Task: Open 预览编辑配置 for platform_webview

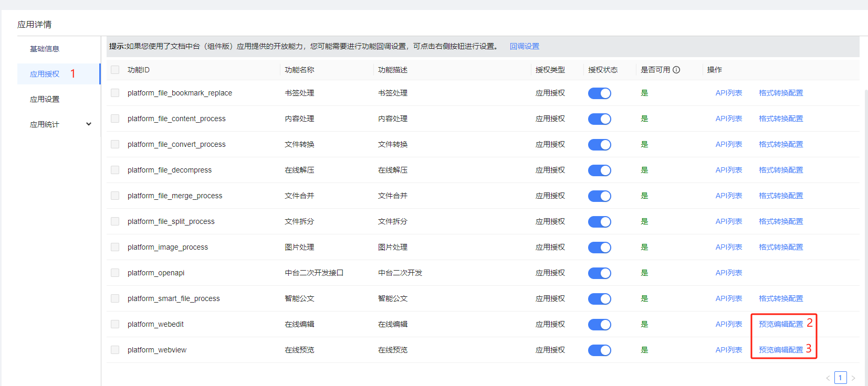Action: coord(780,350)
